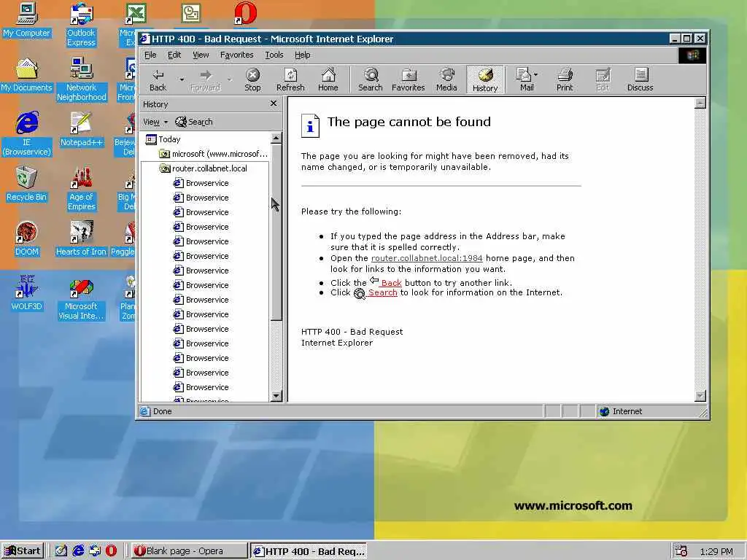Select Notepad++ desktop icon
The image size is (747, 560).
[x=81, y=129]
